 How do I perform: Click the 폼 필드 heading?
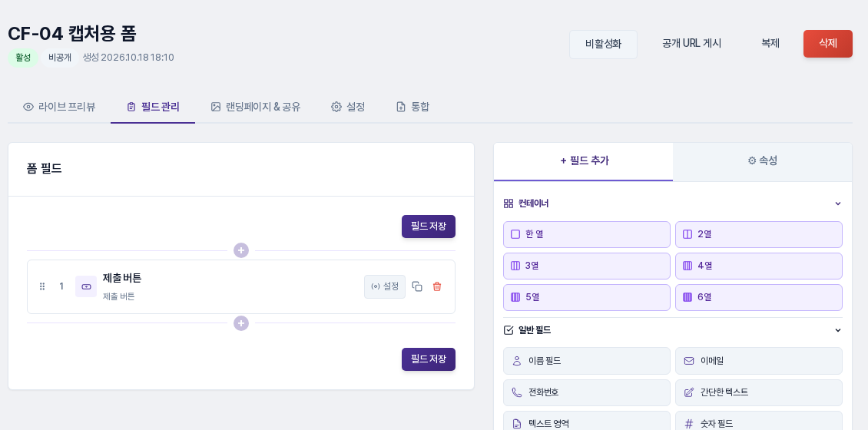(45, 169)
